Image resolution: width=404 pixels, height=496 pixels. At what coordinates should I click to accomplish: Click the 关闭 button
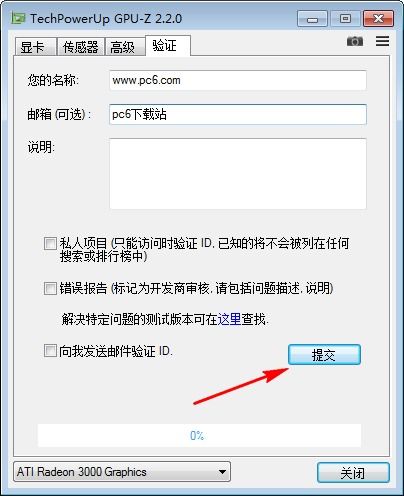tap(353, 472)
